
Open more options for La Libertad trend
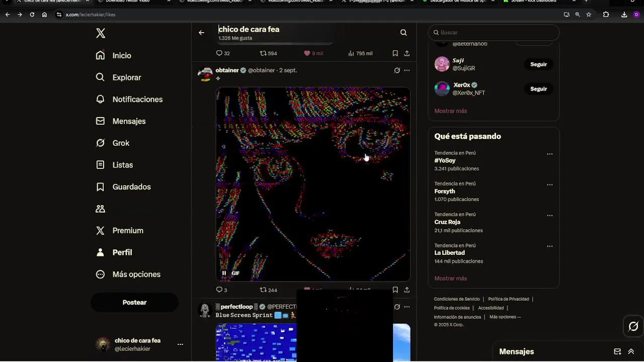549,246
